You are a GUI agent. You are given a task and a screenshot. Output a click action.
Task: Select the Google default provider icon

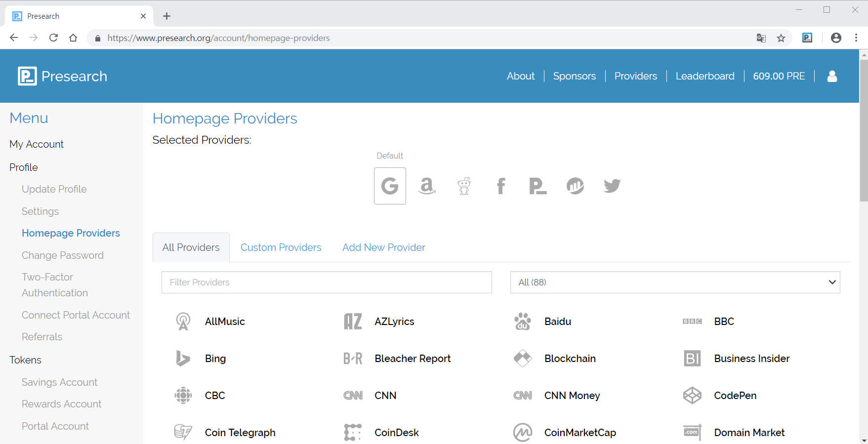point(390,186)
